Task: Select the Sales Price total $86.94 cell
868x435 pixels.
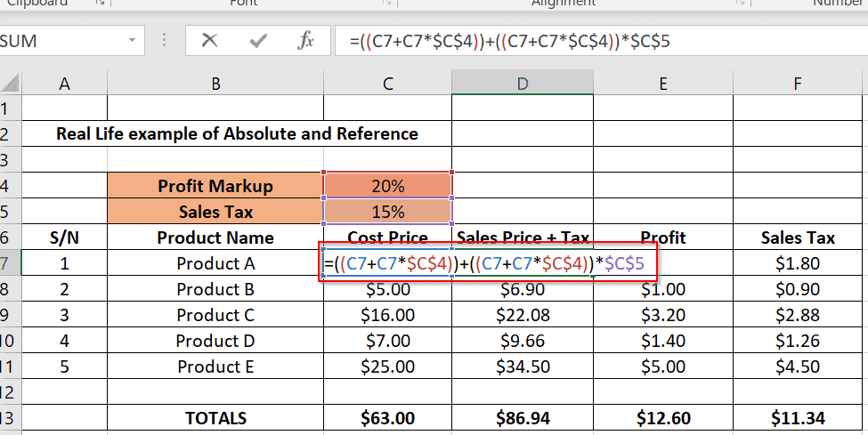Action: tap(522, 418)
